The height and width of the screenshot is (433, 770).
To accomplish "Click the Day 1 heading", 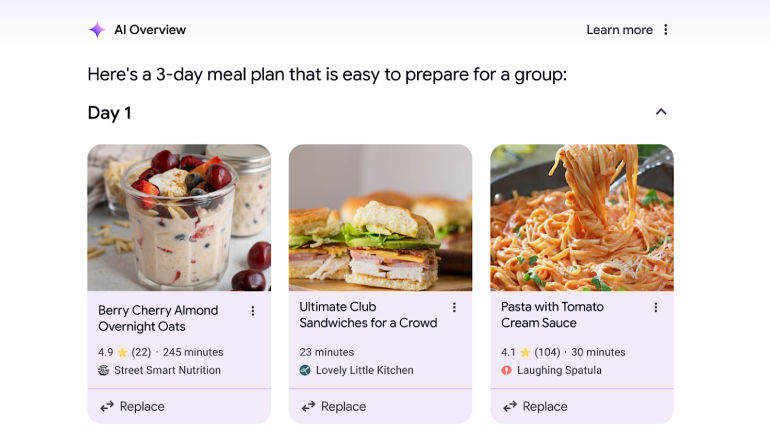I will point(110,113).
